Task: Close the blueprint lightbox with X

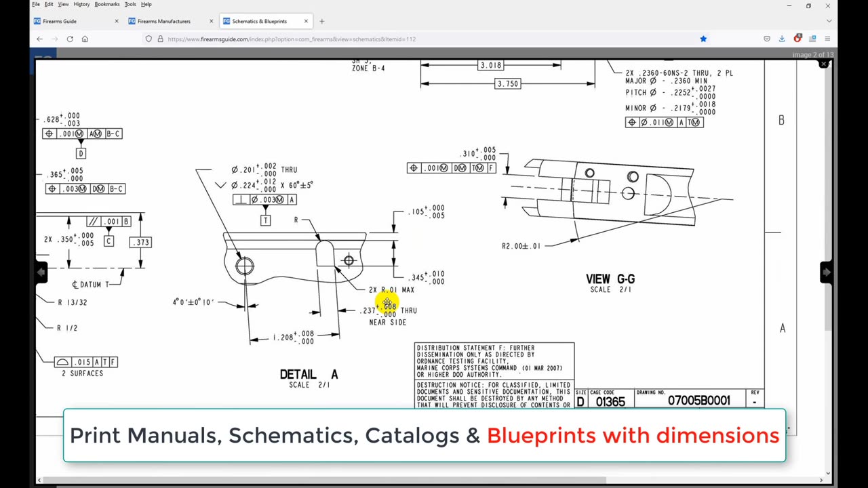Action: coord(824,64)
